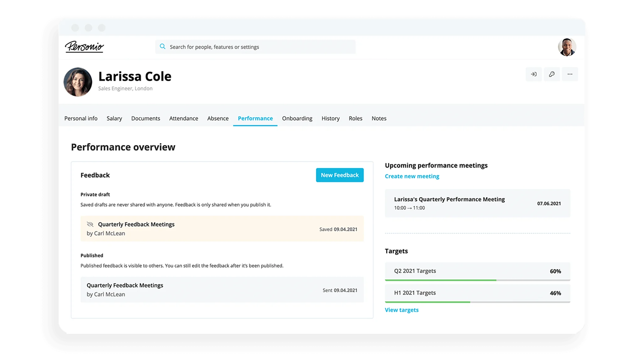
Task: Click Larissa Cole's profile photo
Action: (x=78, y=82)
